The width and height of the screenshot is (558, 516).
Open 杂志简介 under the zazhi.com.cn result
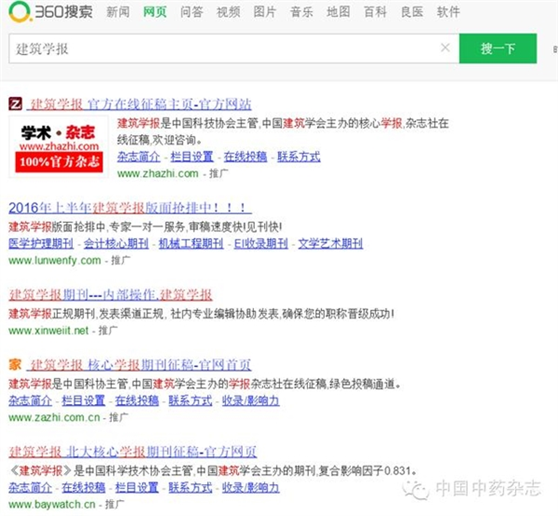click(30, 400)
